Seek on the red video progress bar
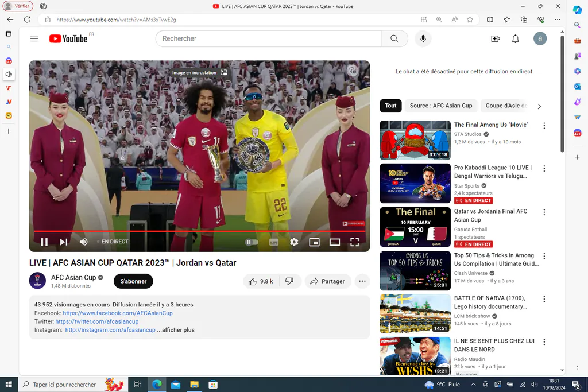This screenshot has width=588, height=392. [x=199, y=231]
